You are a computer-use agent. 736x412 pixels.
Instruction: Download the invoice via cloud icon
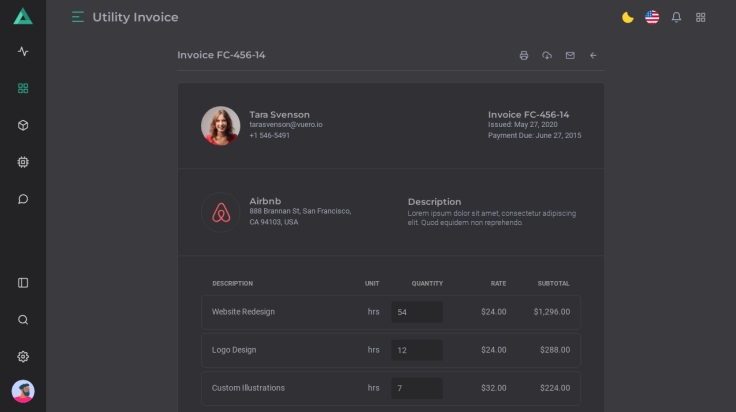547,56
